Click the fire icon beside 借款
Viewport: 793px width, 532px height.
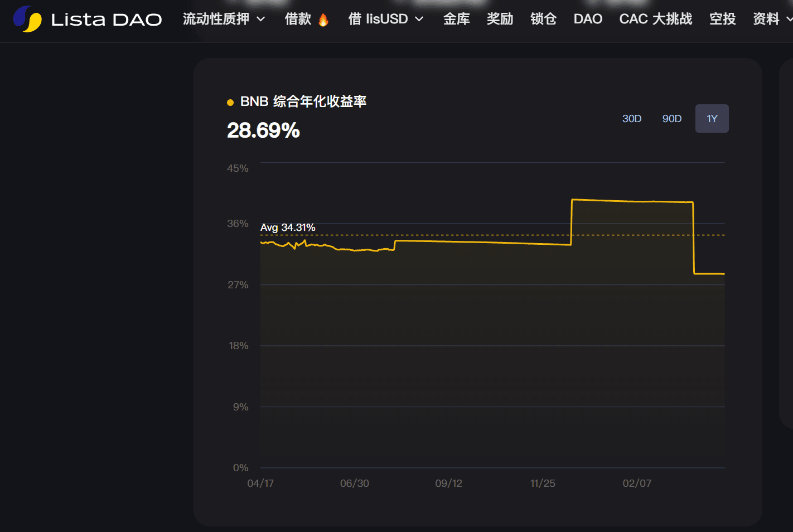pos(323,20)
